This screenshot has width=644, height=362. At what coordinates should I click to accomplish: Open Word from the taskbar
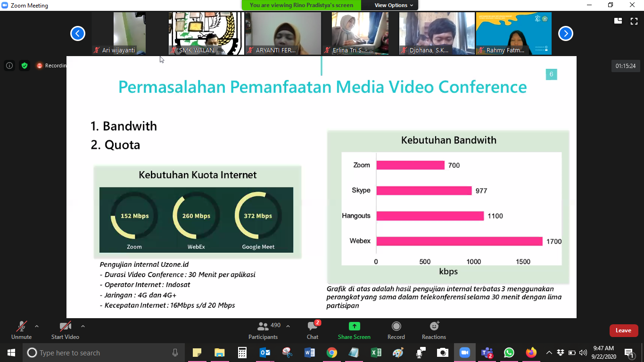point(310,353)
